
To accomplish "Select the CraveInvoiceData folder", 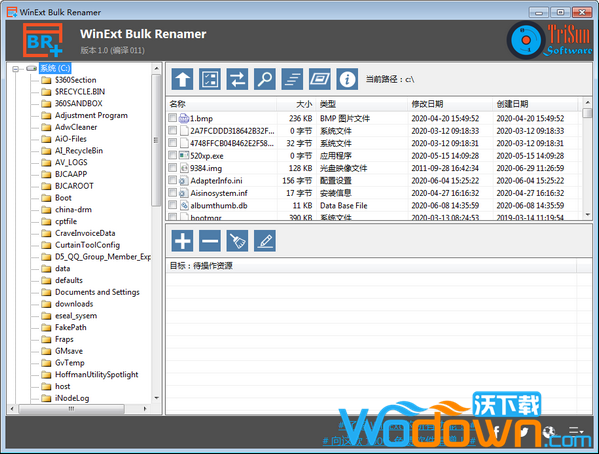I will 85,233.
